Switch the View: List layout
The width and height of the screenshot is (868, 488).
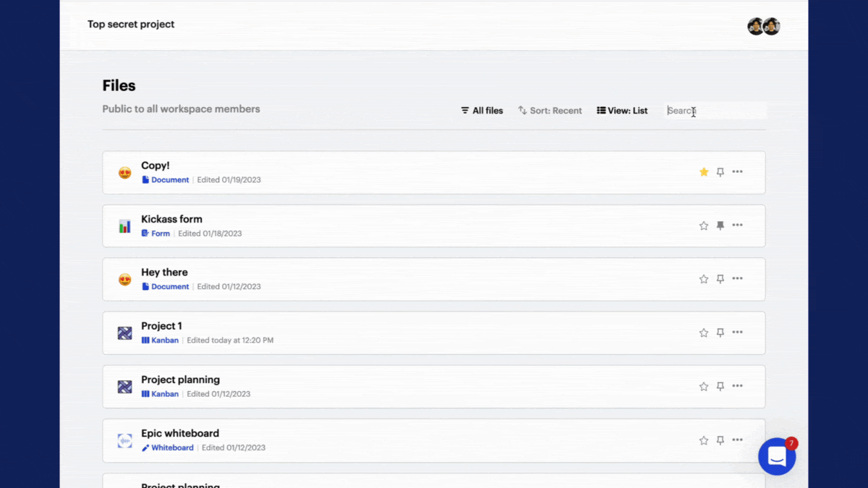coord(622,111)
